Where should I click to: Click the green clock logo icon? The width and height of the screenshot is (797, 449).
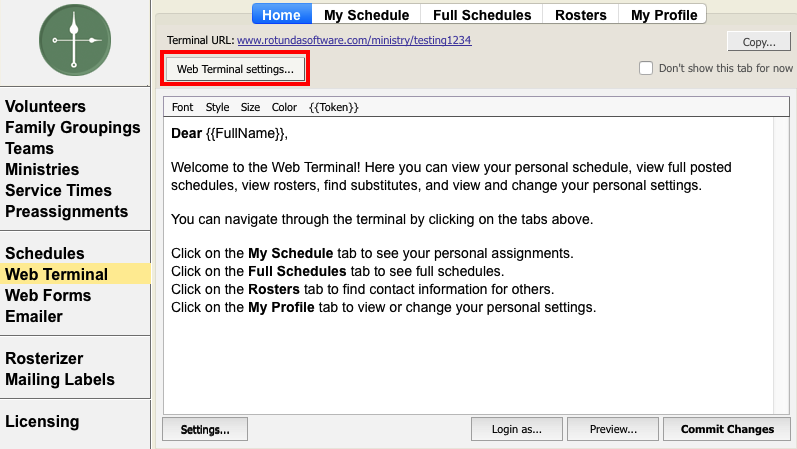(x=76, y=41)
